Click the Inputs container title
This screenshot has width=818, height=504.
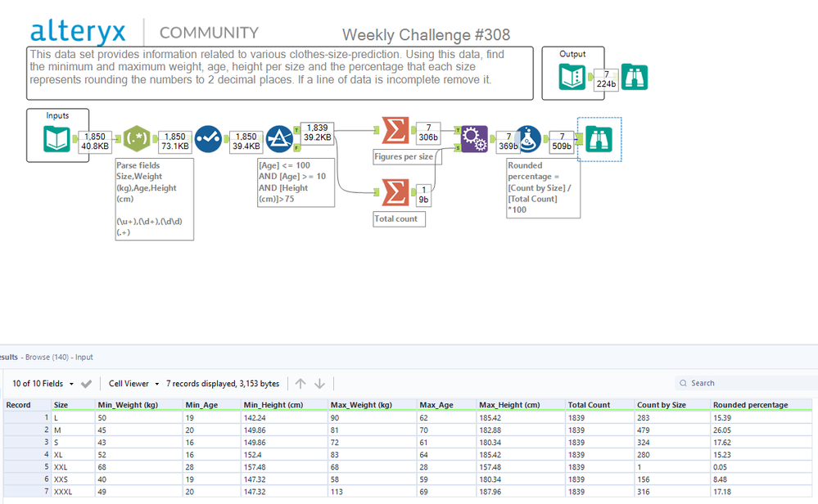(57, 115)
